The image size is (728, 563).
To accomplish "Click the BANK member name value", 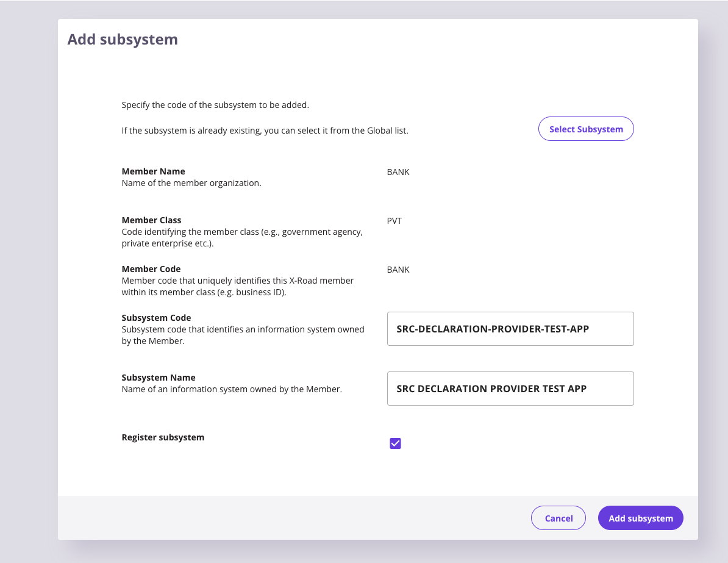I will click(x=398, y=172).
